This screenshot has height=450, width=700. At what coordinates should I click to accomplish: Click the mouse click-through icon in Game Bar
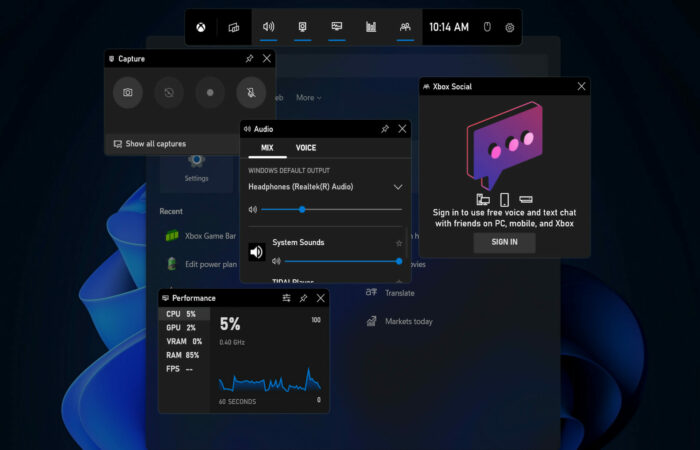(x=488, y=27)
